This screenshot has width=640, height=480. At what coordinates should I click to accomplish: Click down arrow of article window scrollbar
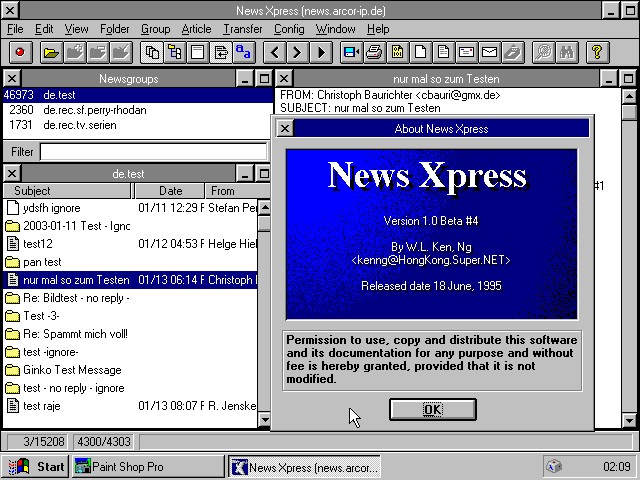tap(629, 419)
